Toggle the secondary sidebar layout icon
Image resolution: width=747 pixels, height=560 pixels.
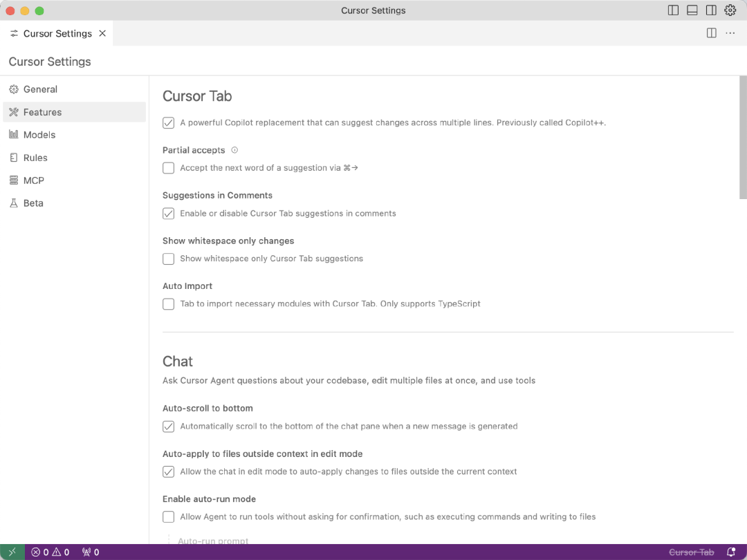pyautogui.click(x=711, y=10)
